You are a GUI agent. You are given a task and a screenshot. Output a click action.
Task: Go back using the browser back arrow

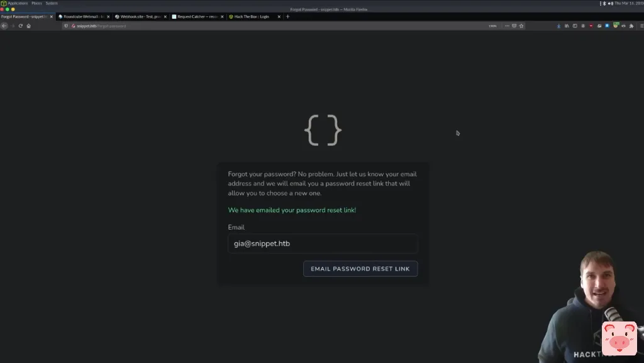4,26
